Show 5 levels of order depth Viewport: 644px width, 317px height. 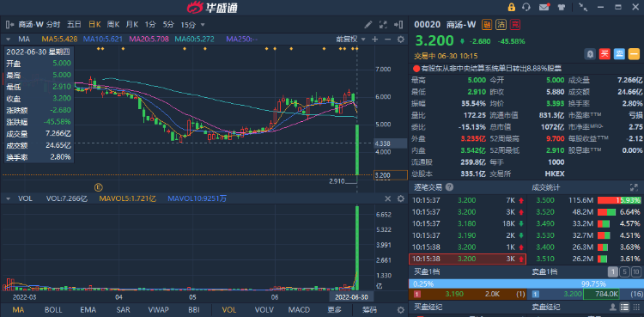point(624,271)
